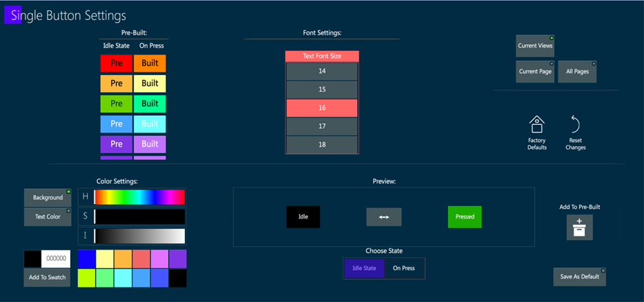Select the lime yellow-green swatch

point(87,278)
